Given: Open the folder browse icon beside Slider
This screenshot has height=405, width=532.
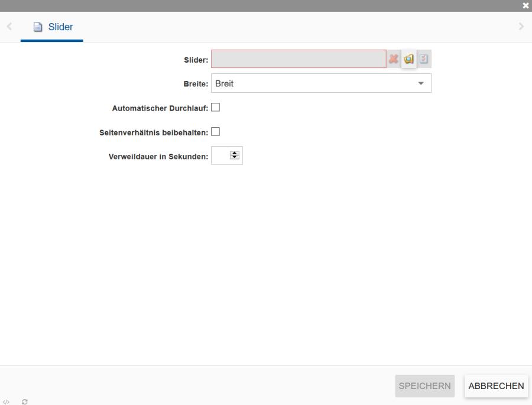Looking at the screenshot, I should (x=408, y=59).
